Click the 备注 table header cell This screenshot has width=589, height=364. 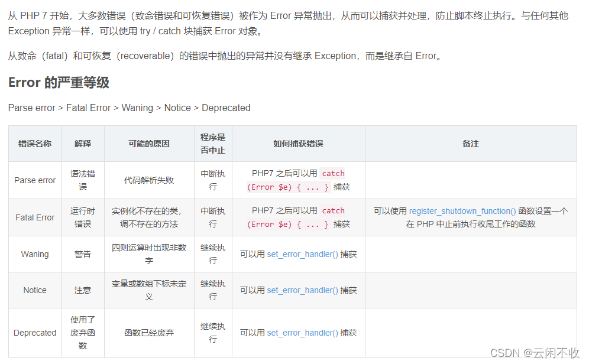470,144
